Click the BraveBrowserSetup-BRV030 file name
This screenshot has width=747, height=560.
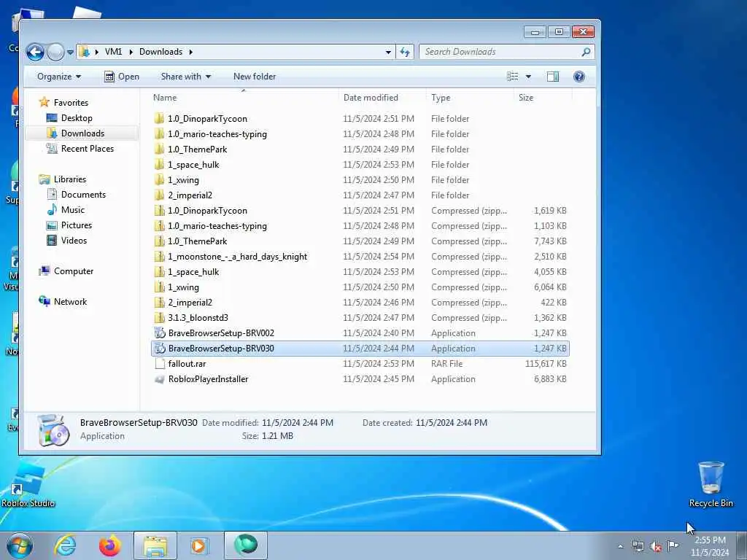221,348
